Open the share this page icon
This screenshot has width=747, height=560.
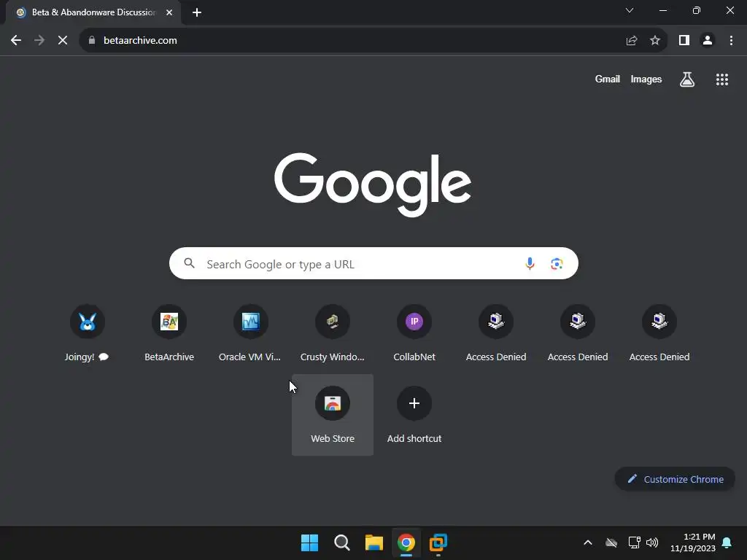click(632, 41)
